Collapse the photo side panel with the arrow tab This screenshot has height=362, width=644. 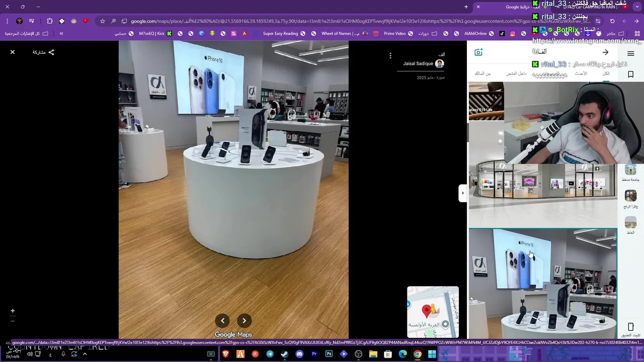pos(462,193)
